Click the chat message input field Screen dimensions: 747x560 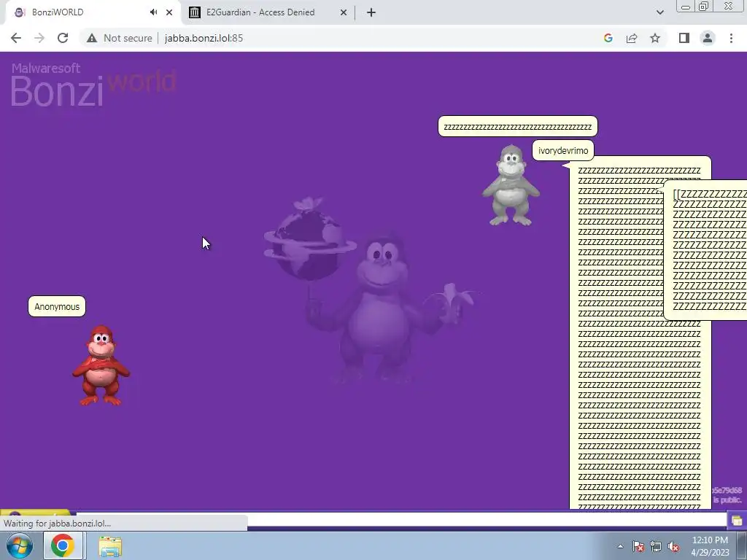(401, 519)
